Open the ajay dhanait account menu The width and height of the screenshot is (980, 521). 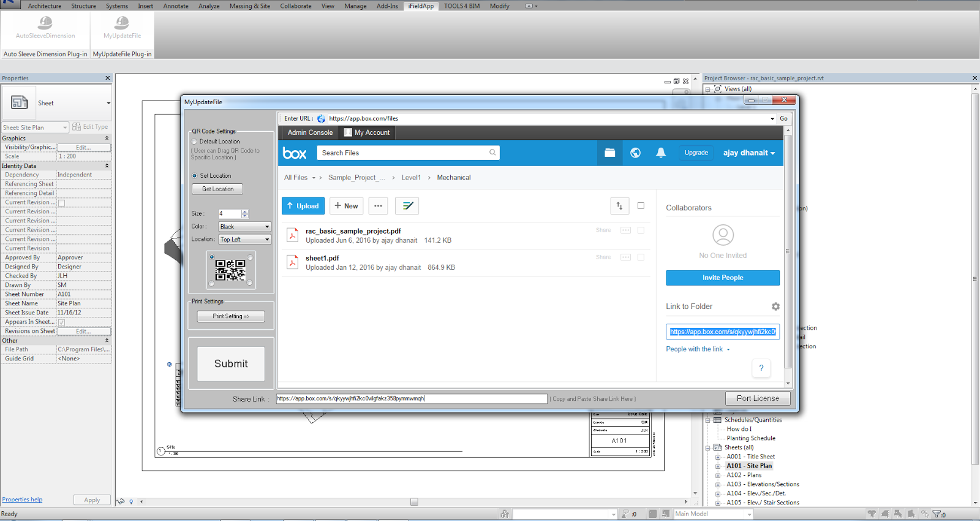click(749, 153)
